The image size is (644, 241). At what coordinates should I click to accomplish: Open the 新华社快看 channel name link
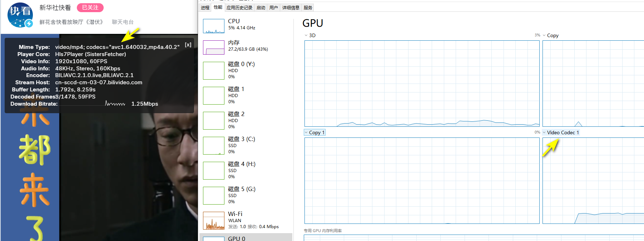click(x=55, y=7)
